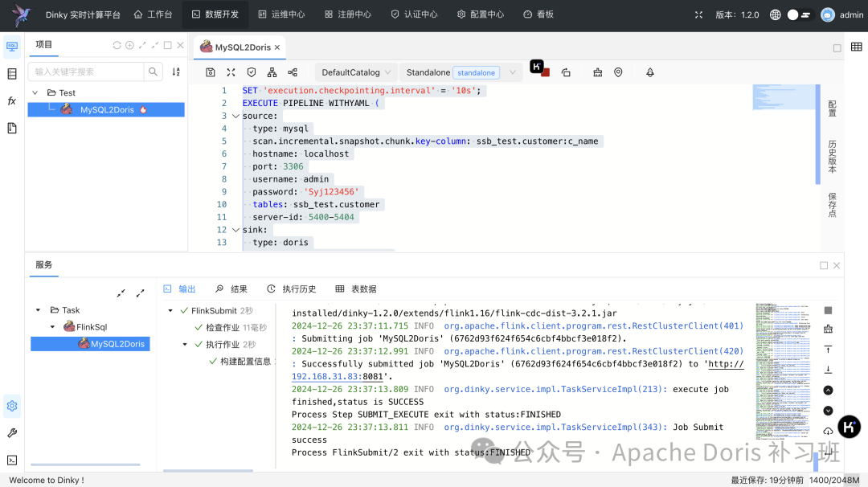Open the 配置中心 config center menu
868x487 pixels.
point(481,14)
